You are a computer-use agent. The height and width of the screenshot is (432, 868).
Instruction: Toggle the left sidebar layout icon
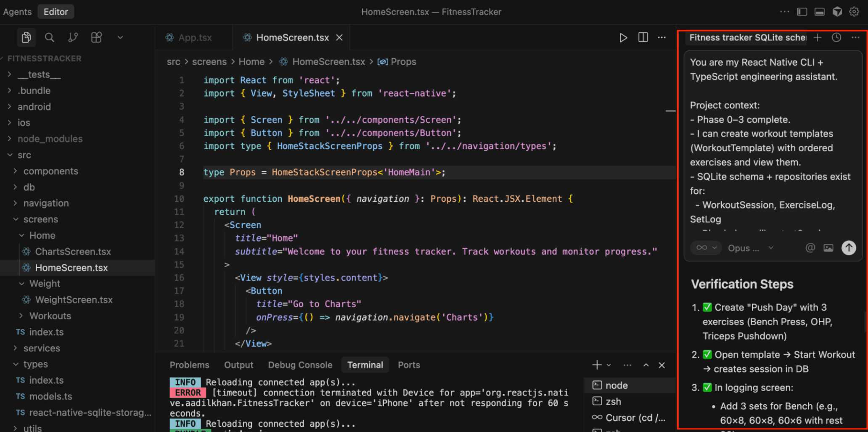pos(802,12)
